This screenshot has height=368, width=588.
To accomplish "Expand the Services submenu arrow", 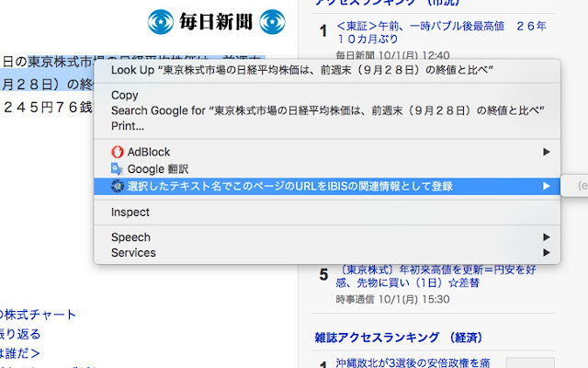I will tap(547, 253).
